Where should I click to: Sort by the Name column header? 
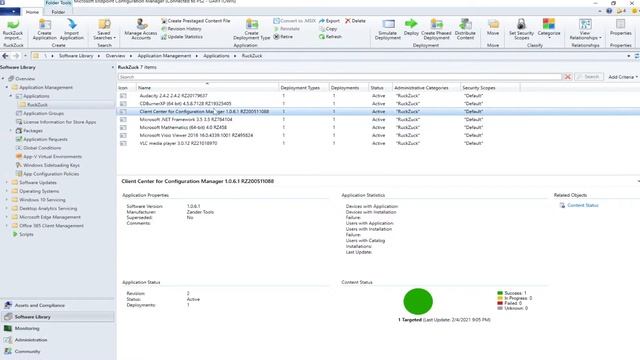(207, 88)
